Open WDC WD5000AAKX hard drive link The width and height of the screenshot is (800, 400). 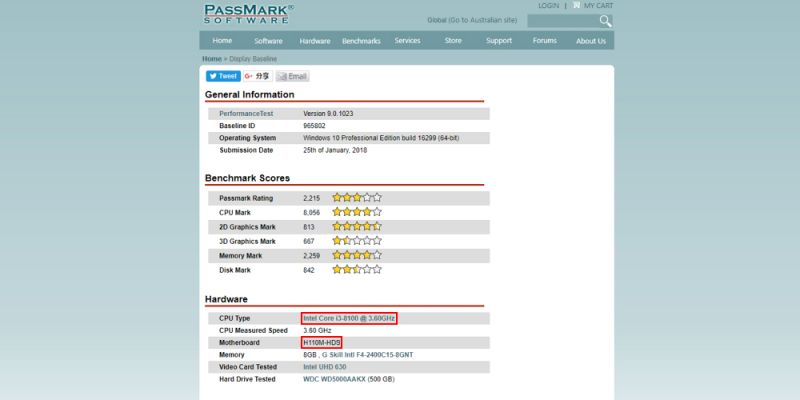tap(334, 379)
